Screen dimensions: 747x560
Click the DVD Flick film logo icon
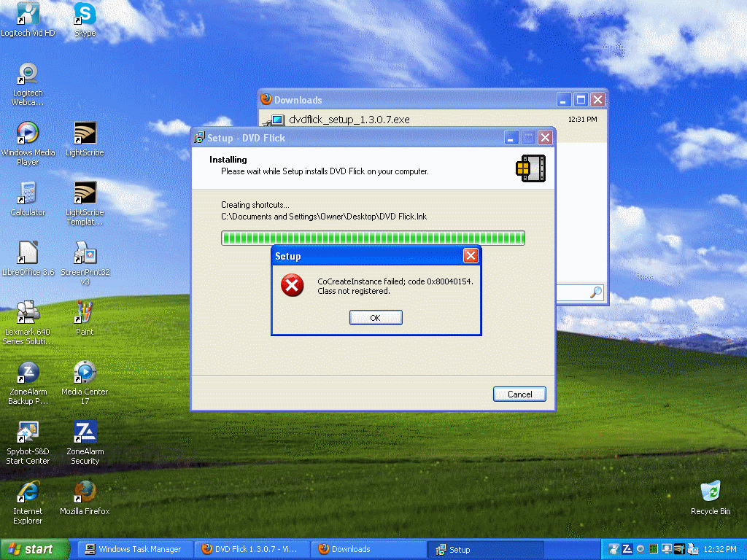click(x=531, y=168)
